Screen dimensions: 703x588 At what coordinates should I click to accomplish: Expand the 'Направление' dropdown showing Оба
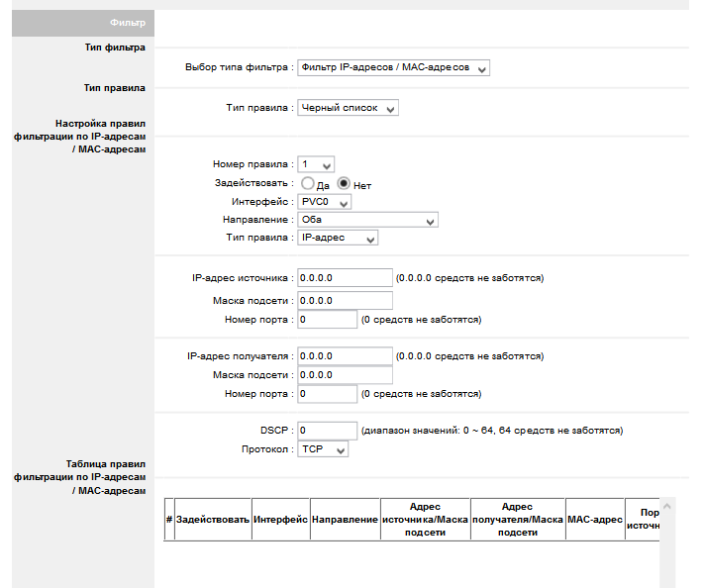(367, 221)
